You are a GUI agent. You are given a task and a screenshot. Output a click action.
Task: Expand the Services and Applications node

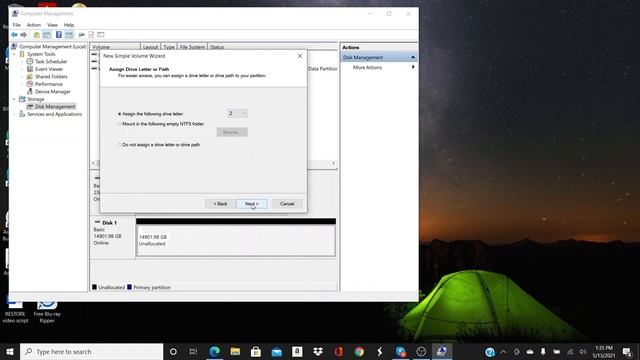14,114
